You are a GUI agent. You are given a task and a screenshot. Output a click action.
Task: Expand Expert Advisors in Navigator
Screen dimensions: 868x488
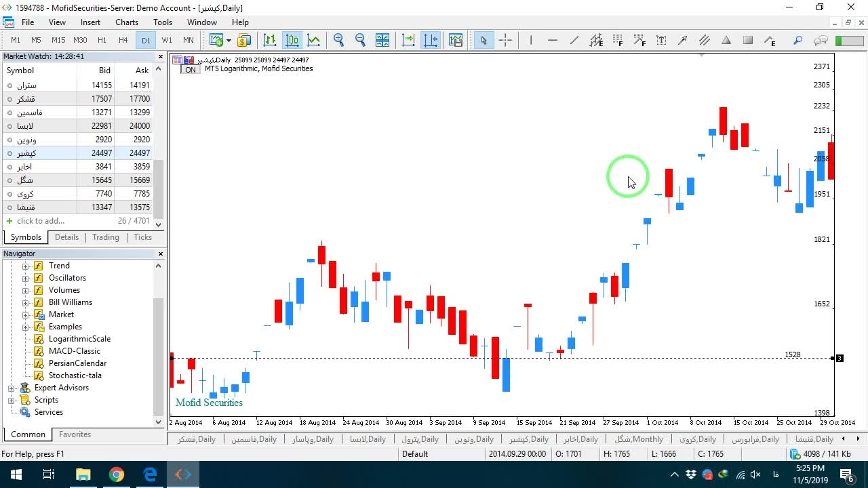[12, 388]
